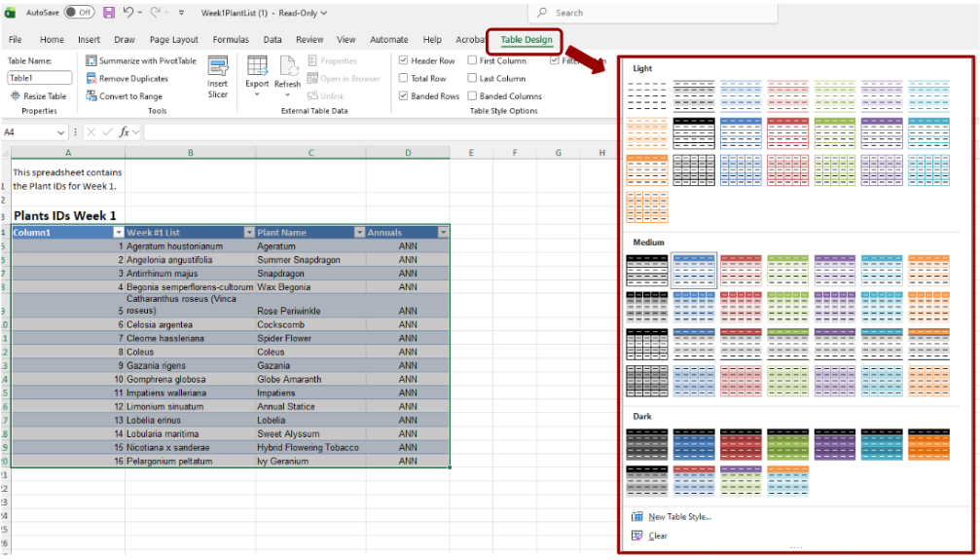This screenshot has width=980, height=560.
Task: Open Annuals column filter dropdown
Action: point(443,232)
